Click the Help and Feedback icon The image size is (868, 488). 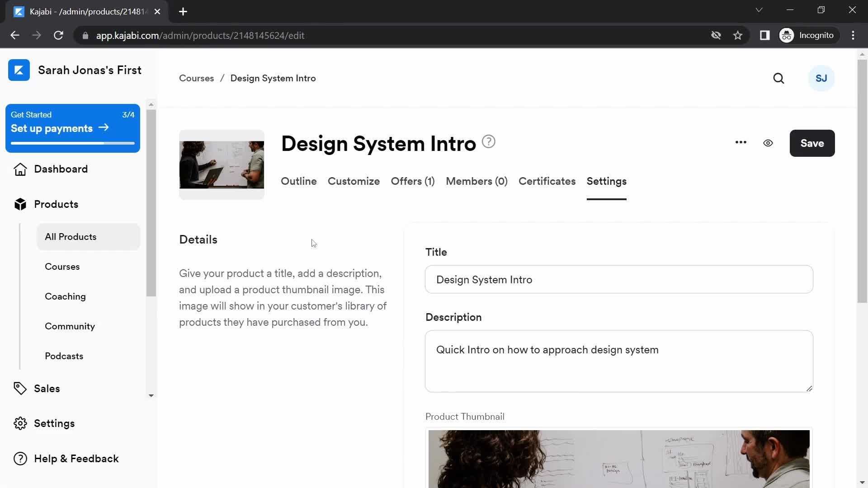[x=20, y=459]
